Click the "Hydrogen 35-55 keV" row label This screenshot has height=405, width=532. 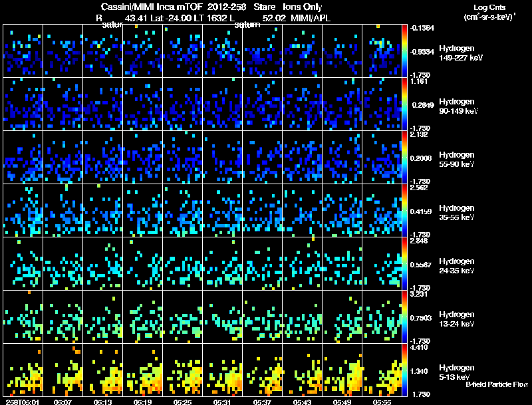[x=457, y=213]
